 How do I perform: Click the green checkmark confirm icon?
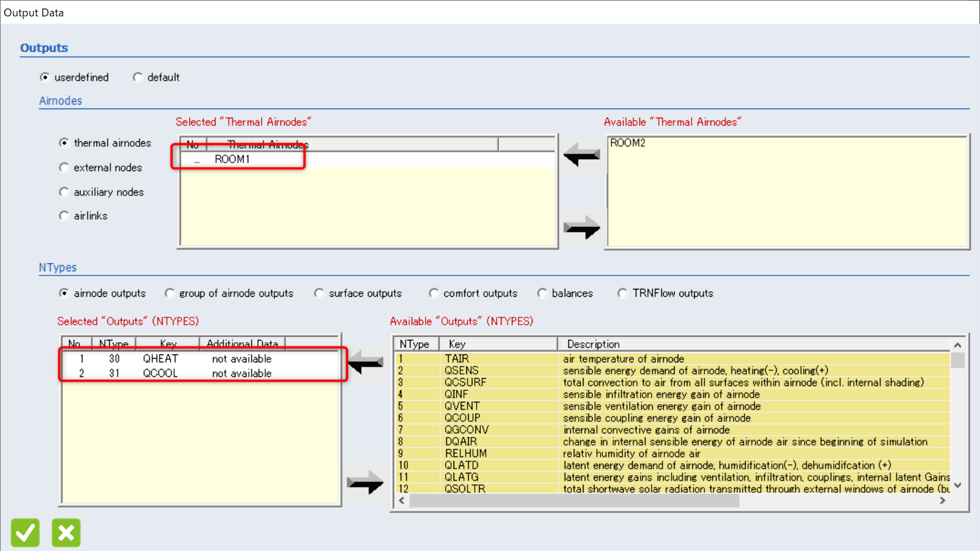[x=25, y=533]
